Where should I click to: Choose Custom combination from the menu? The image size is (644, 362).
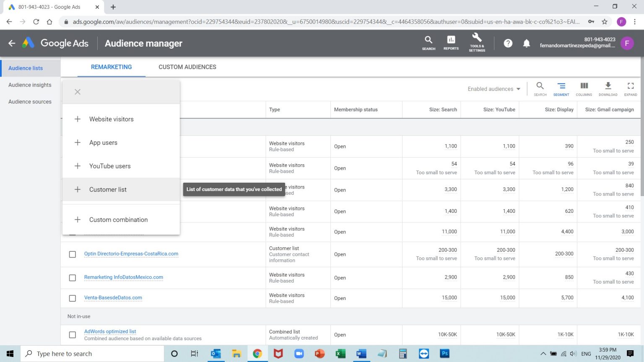click(121, 220)
